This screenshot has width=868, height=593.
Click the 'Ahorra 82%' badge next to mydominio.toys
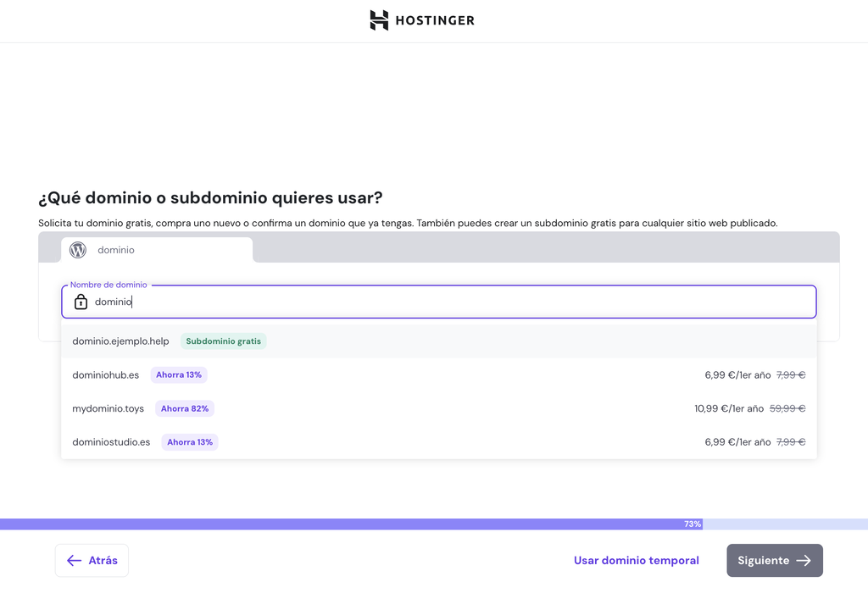[185, 408]
